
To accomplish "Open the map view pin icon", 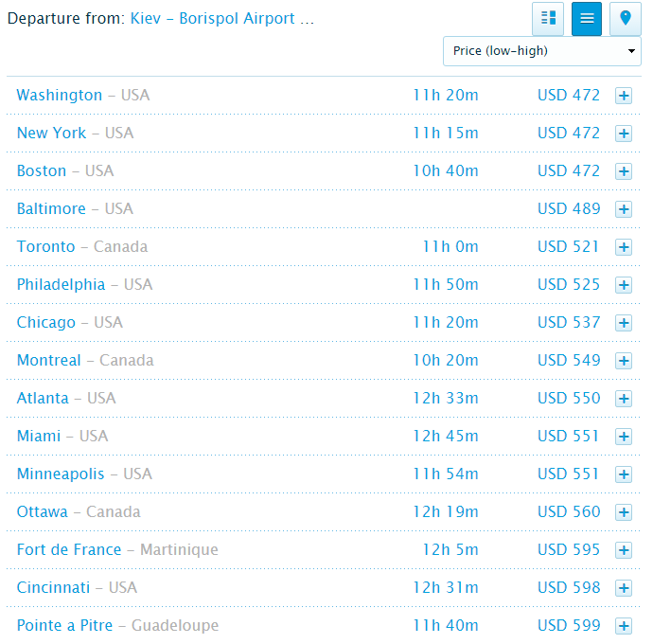I will pos(626,19).
